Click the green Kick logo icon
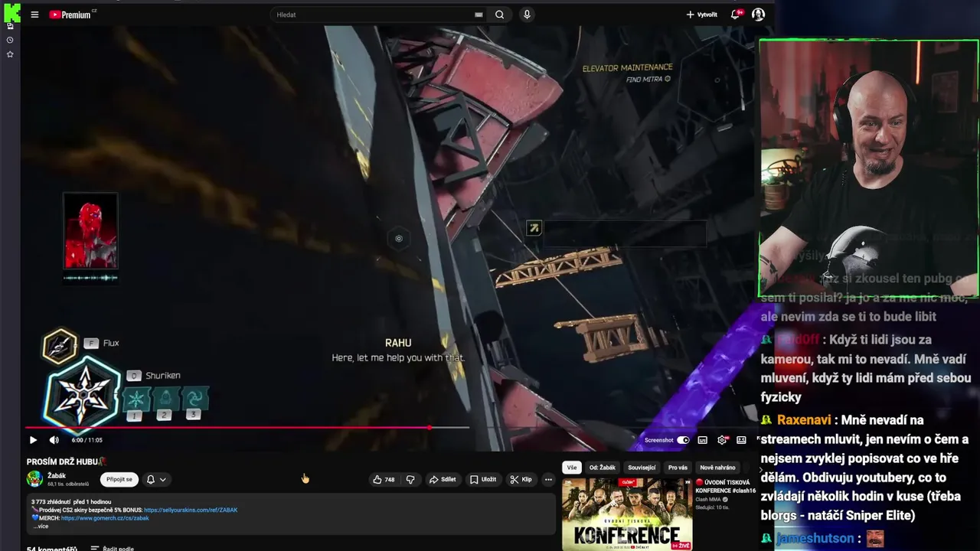Screen dimensions: 980x551 11,11
